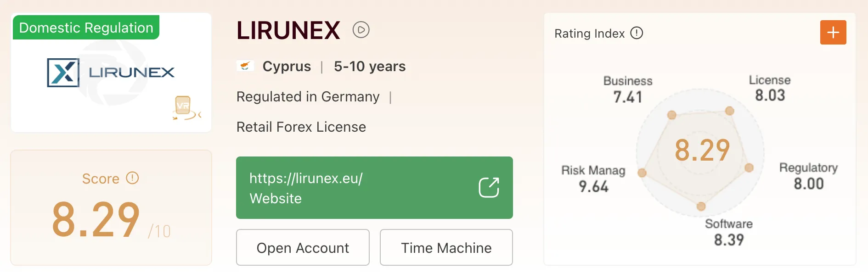Viewport: 868px width, 279px height.
Task: Click the Retail Forex License text
Action: (x=301, y=127)
